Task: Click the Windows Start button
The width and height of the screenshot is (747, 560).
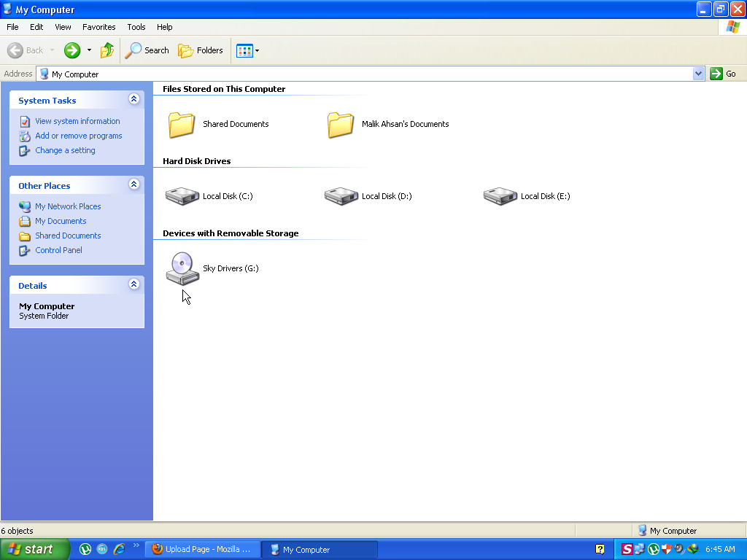Action: click(34, 549)
